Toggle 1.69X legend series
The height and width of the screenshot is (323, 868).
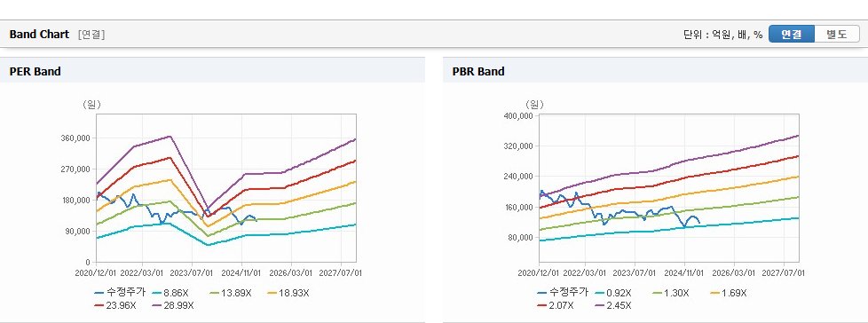click(x=729, y=293)
